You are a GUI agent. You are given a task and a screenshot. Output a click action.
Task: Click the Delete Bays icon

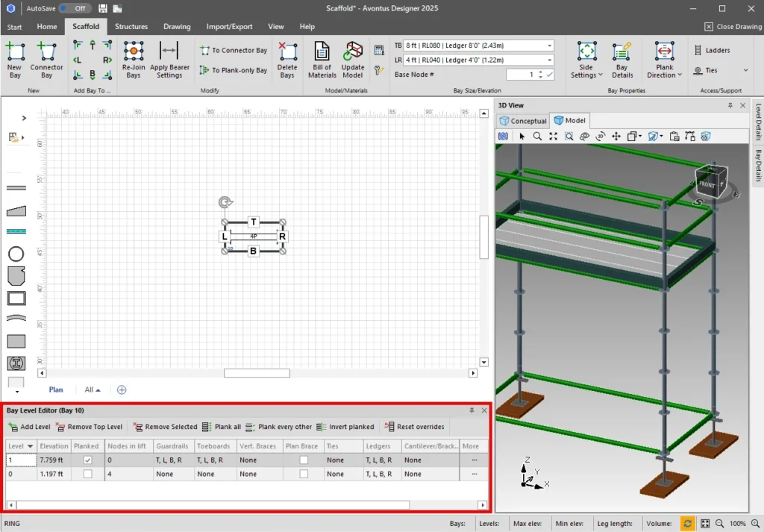pos(287,60)
